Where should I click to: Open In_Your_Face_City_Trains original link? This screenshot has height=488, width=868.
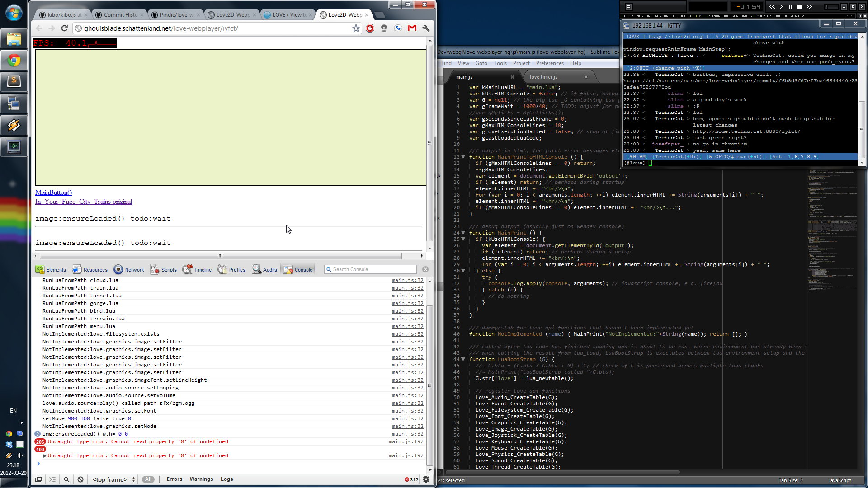coord(84,202)
